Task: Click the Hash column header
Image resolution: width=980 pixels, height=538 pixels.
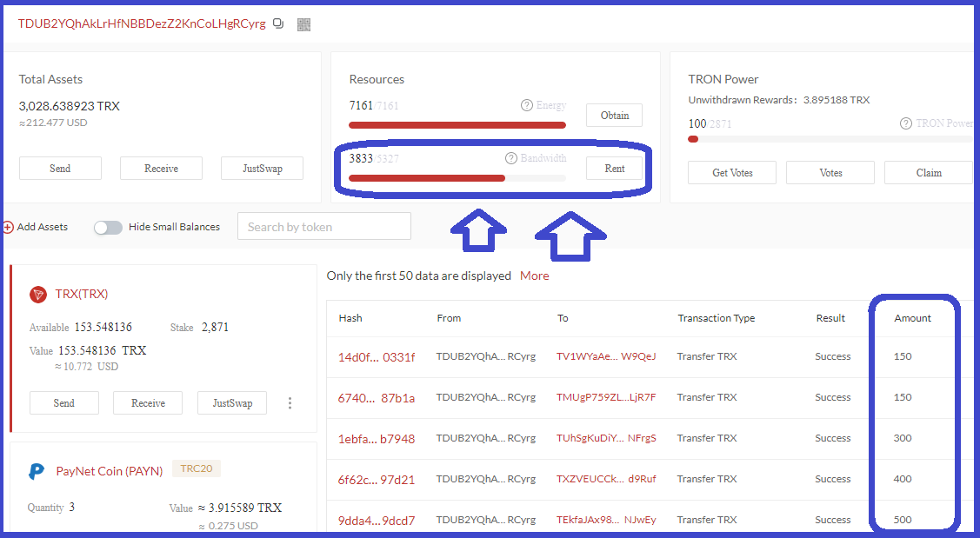Action: pos(350,318)
